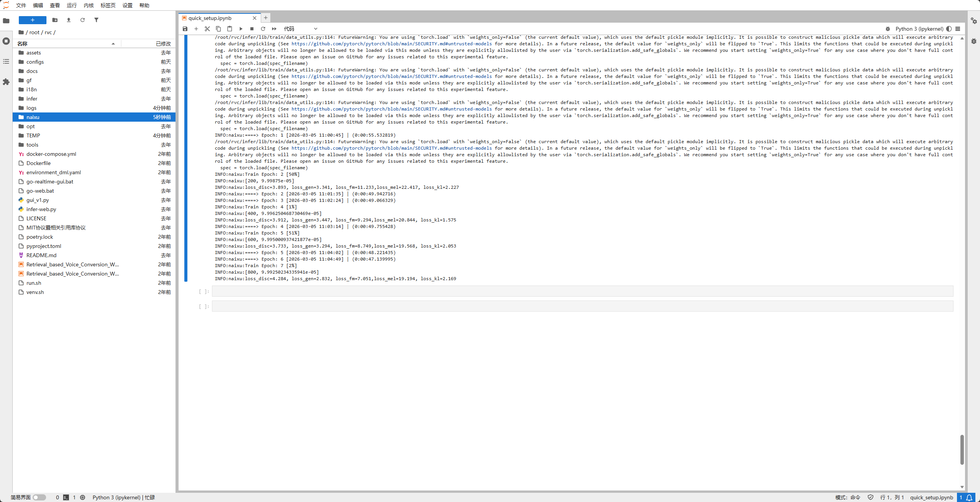The height and width of the screenshot is (502, 980).
Task: Close the quick_setup.ipynb tab
Action: point(255,18)
